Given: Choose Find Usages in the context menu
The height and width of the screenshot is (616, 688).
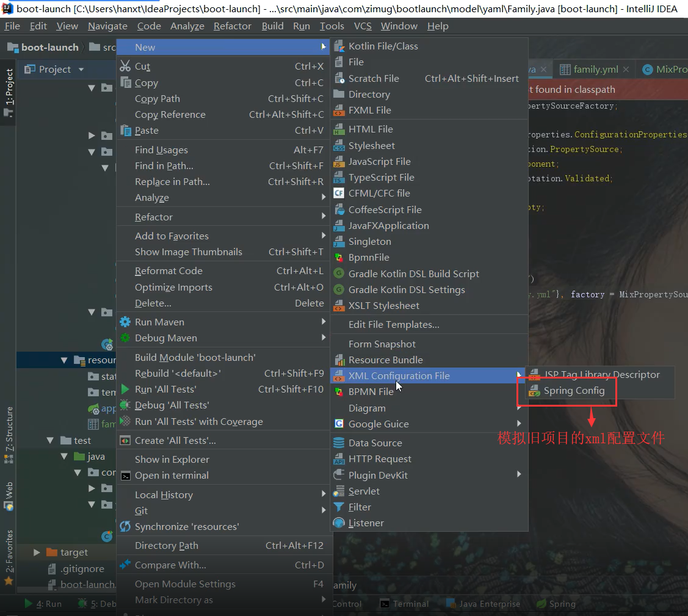Looking at the screenshot, I should coord(224,150).
